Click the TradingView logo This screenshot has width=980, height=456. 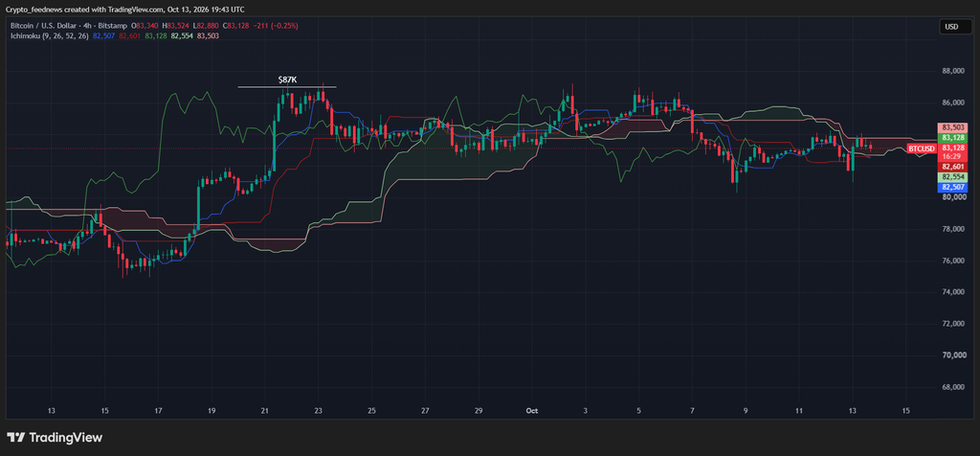(x=54, y=437)
